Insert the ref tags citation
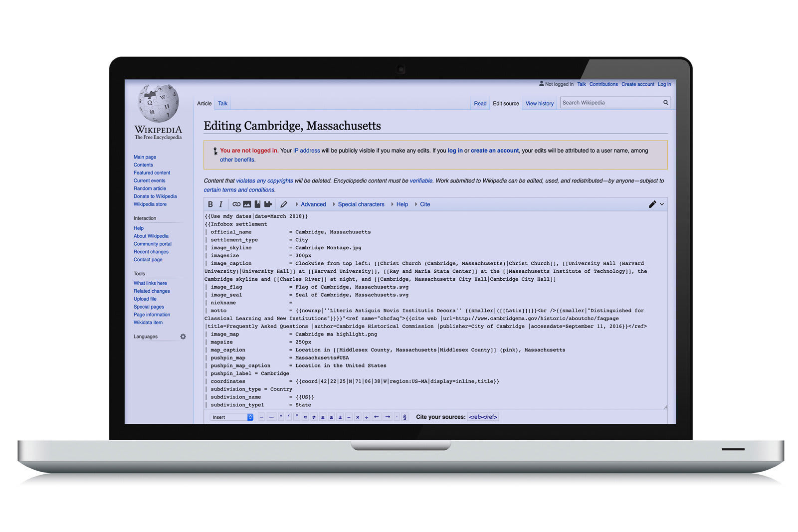 click(483, 417)
